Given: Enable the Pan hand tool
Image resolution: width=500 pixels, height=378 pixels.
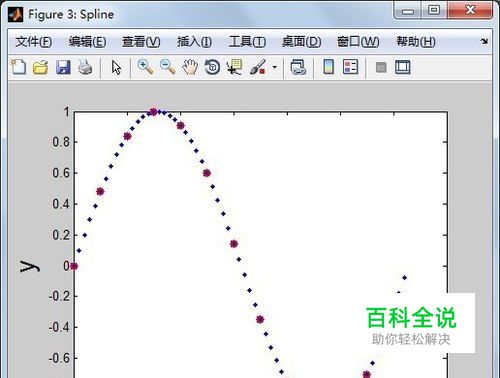Looking at the screenshot, I should click(190, 67).
